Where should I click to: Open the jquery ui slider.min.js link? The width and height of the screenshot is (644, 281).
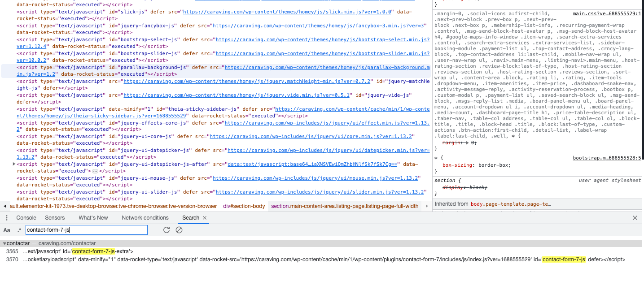coord(320,192)
